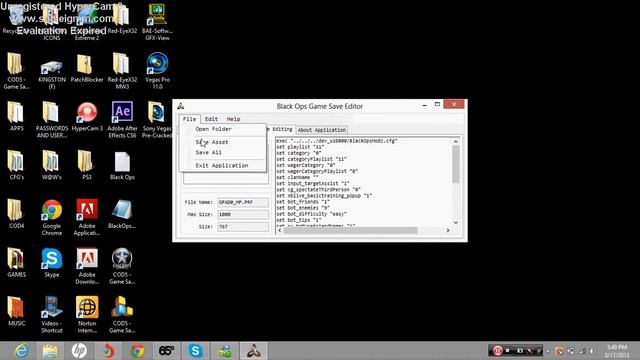Select the Sony Vegas Pre-Cracked folder icon

pyautogui.click(x=157, y=120)
